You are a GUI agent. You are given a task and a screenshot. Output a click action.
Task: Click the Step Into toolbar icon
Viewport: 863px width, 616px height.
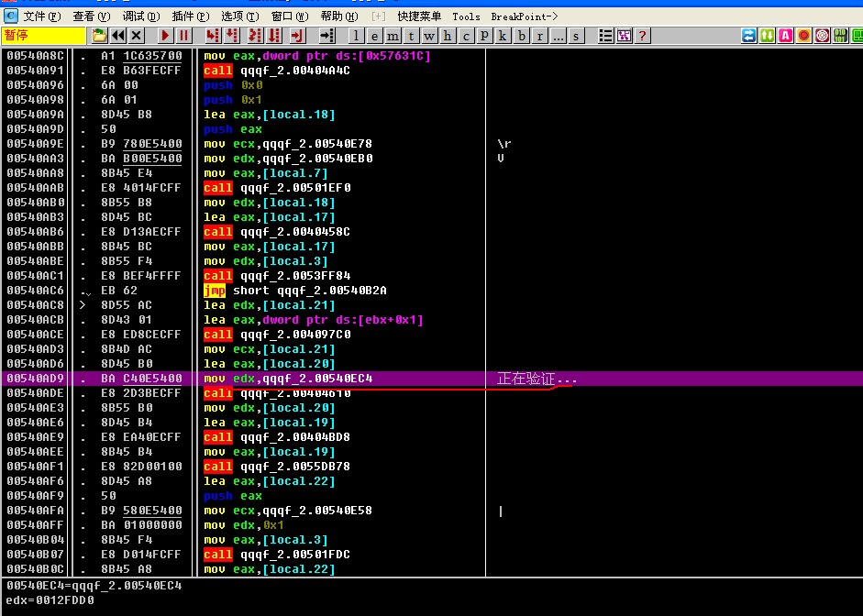tap(213, 36)
